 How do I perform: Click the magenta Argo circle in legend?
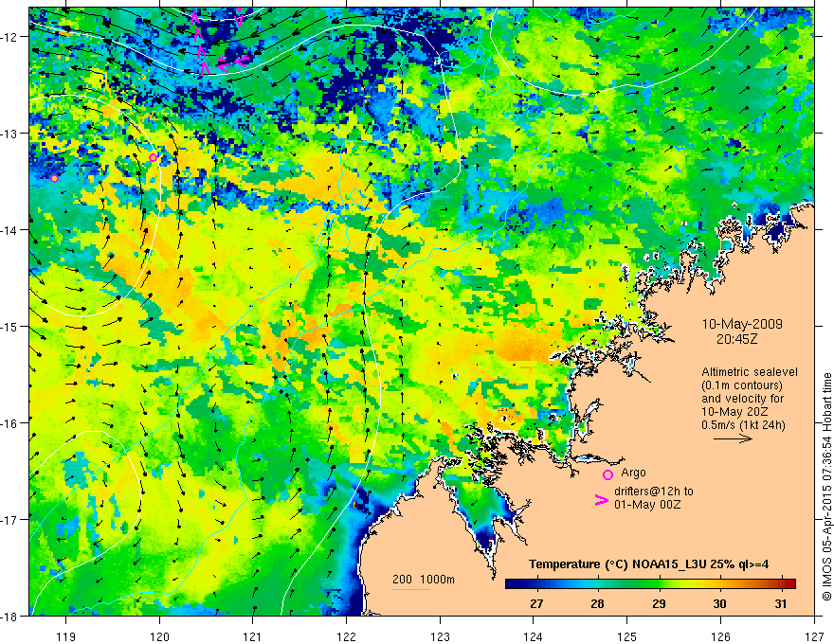pos(607,474)
